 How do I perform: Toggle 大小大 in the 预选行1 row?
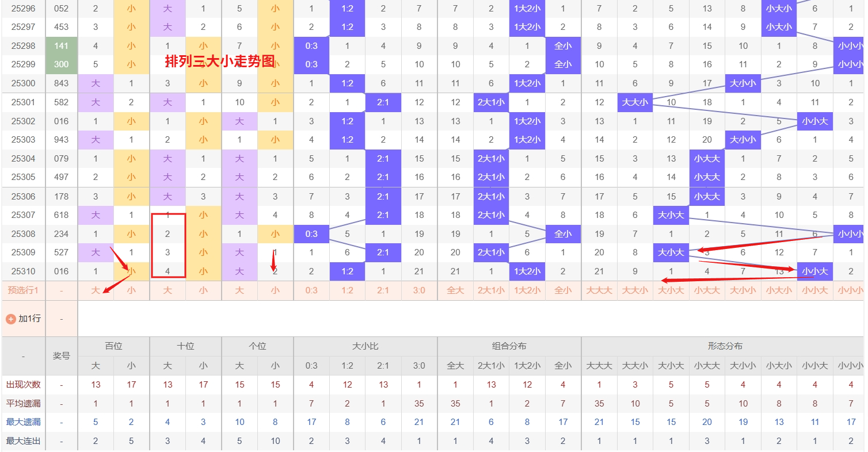pos(671,290)
